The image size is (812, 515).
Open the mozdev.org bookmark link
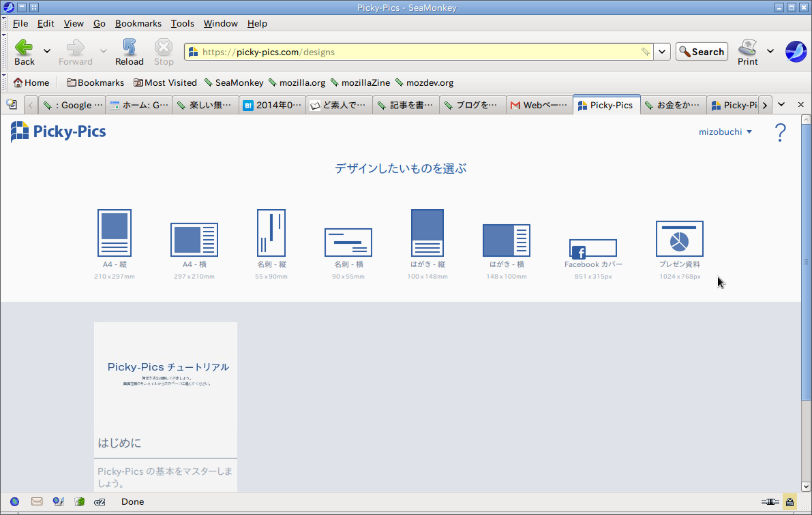click(x=424, y=83)
